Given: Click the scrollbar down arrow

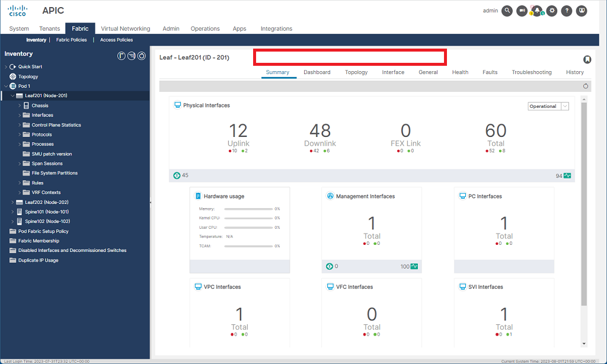Looking at the screenshot, I should tap(584, 344).
